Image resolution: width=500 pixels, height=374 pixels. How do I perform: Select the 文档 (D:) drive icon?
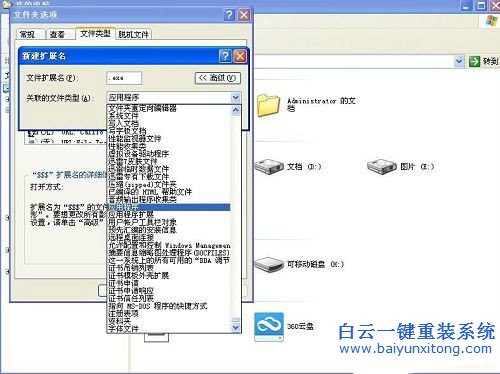tap(270, 166)
